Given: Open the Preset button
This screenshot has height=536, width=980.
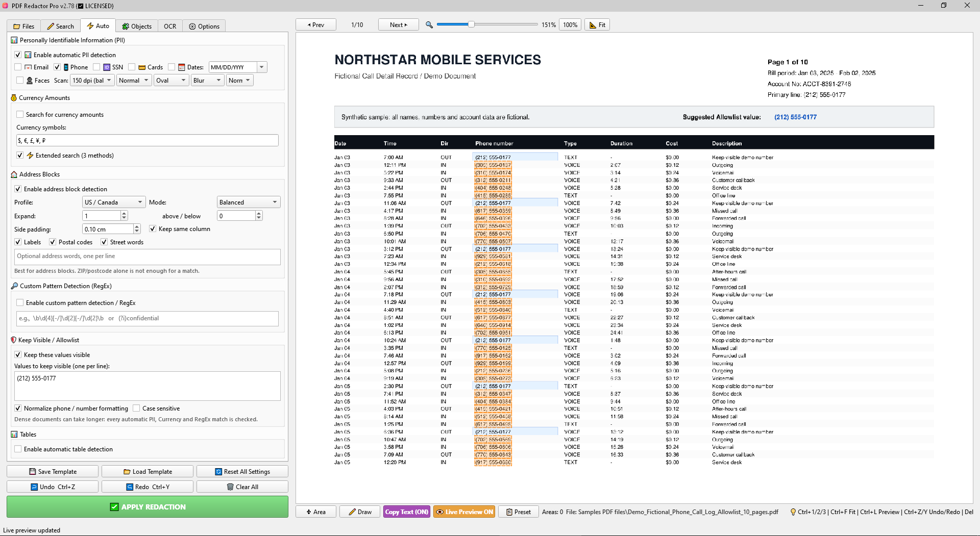Looking at the screenshot, I should click(518, 512).
